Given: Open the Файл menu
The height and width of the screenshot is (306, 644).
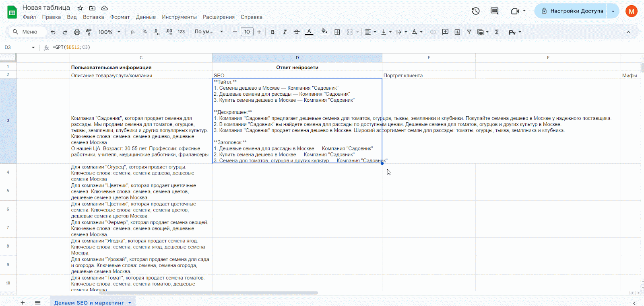Looking at the screenshot, I should 29,17.
